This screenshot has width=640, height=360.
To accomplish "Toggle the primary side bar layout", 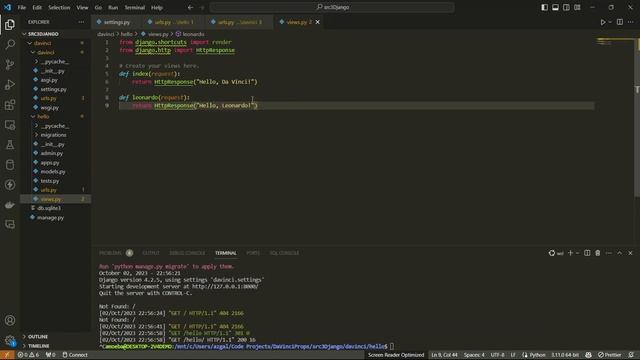I will point(544,7).
